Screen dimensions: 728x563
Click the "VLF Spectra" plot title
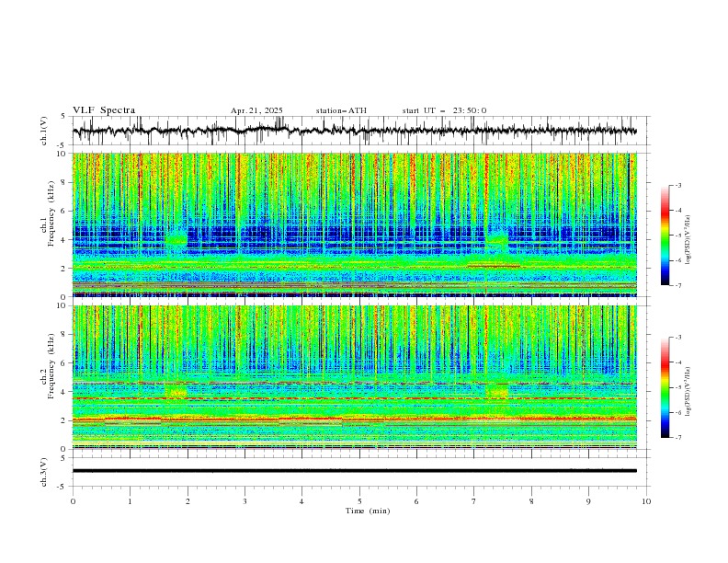(104, 110)
